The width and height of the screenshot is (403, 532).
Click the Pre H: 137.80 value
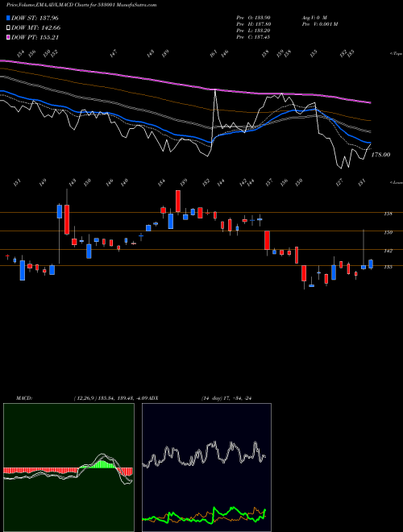point(253,24)
